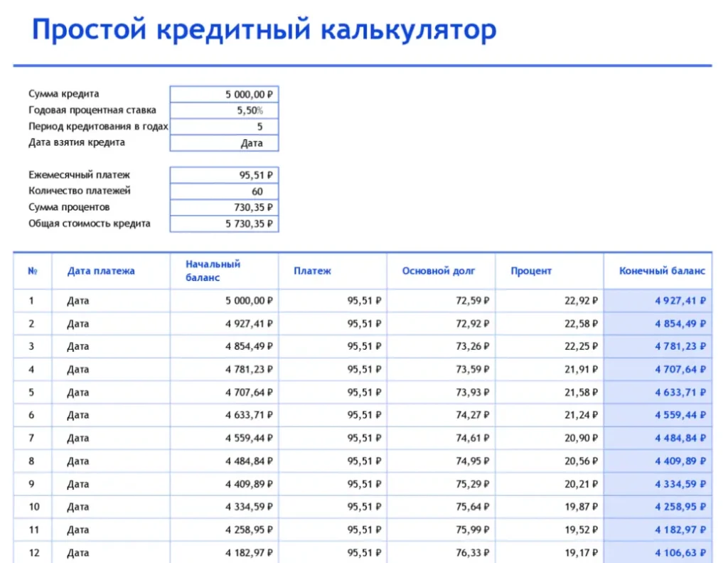Viewport: 728px width, 563px height.
Task: Click the "№" column header
Action: tap(33, 271)
